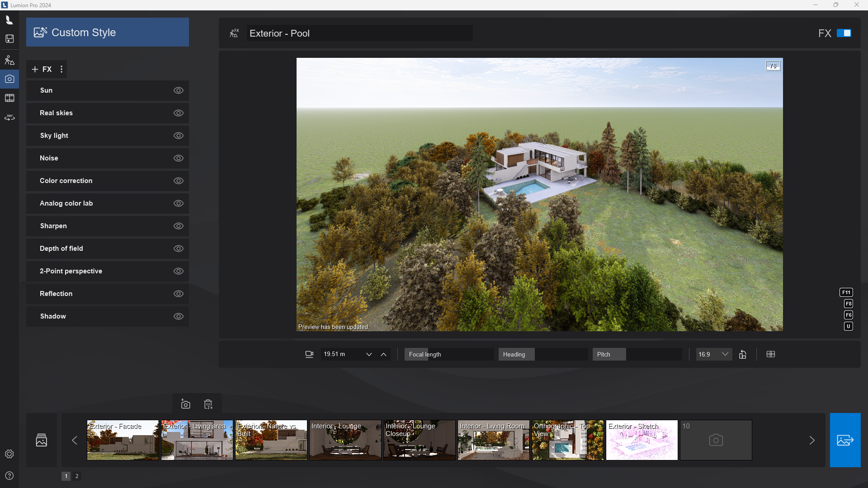This screenshot has height=488, width=868.
Task: Click the add FX button
Action: [42, 69]
